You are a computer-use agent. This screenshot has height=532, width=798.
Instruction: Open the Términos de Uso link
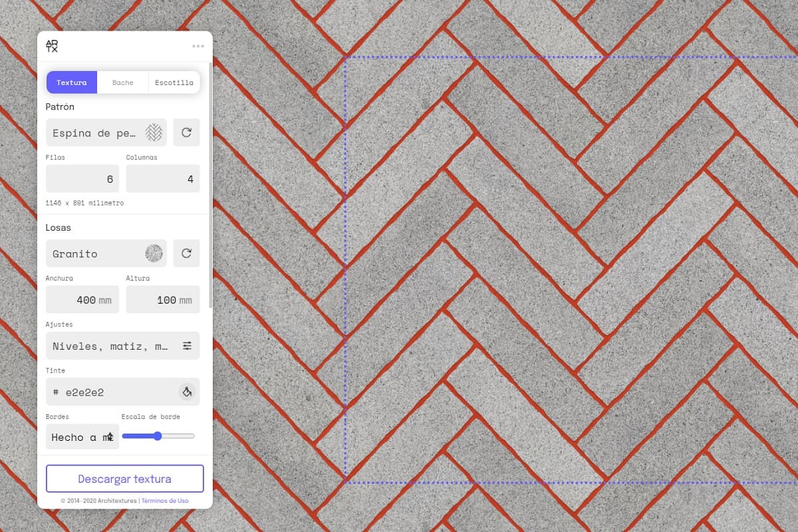tap(165, 501)
